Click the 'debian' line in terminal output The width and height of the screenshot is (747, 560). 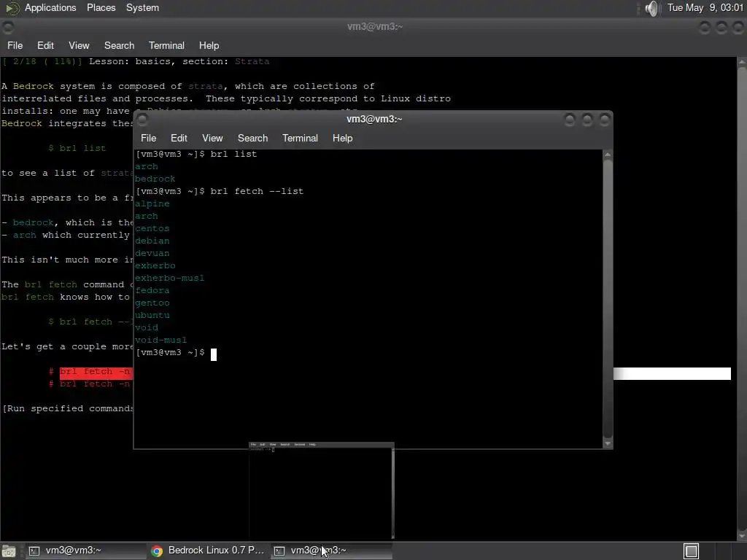click(x=152, y=241)
